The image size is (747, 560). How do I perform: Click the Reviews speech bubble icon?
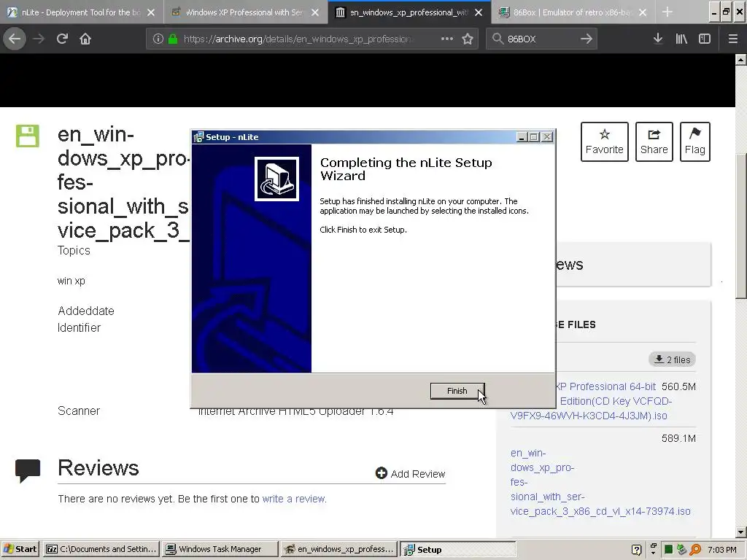[x=28, y=470]
